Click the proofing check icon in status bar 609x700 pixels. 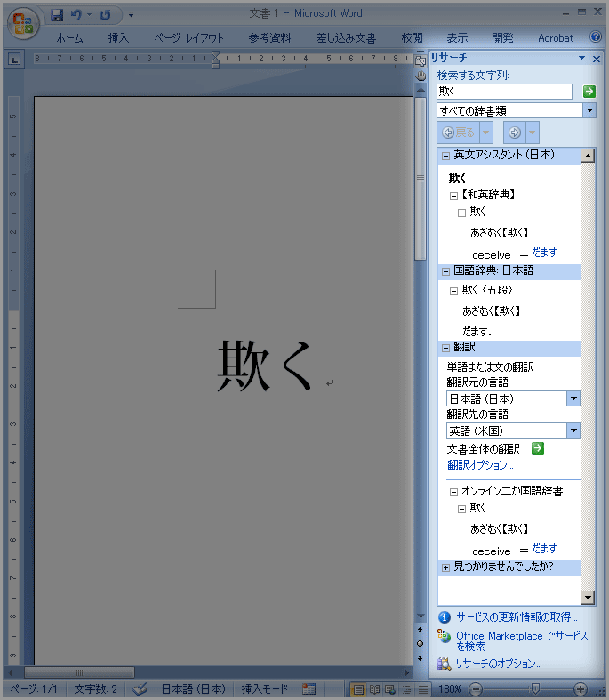[x=140, y=689]
